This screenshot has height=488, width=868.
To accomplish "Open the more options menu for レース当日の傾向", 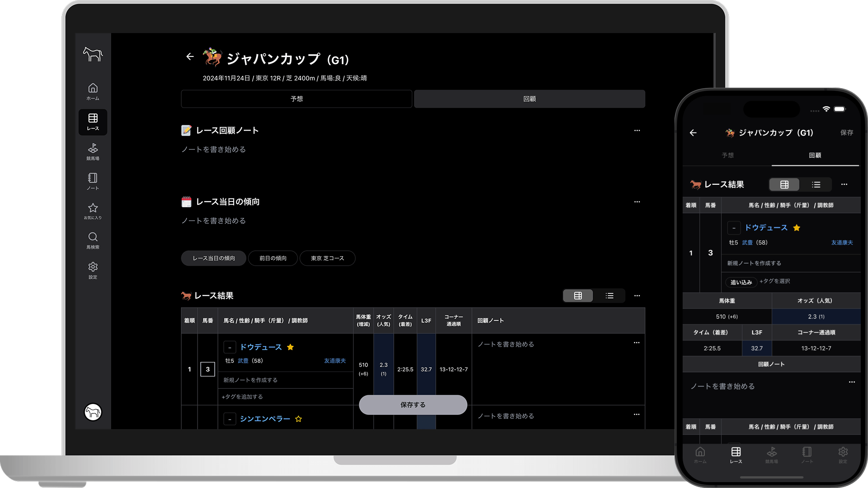I will tap(637, 202).
